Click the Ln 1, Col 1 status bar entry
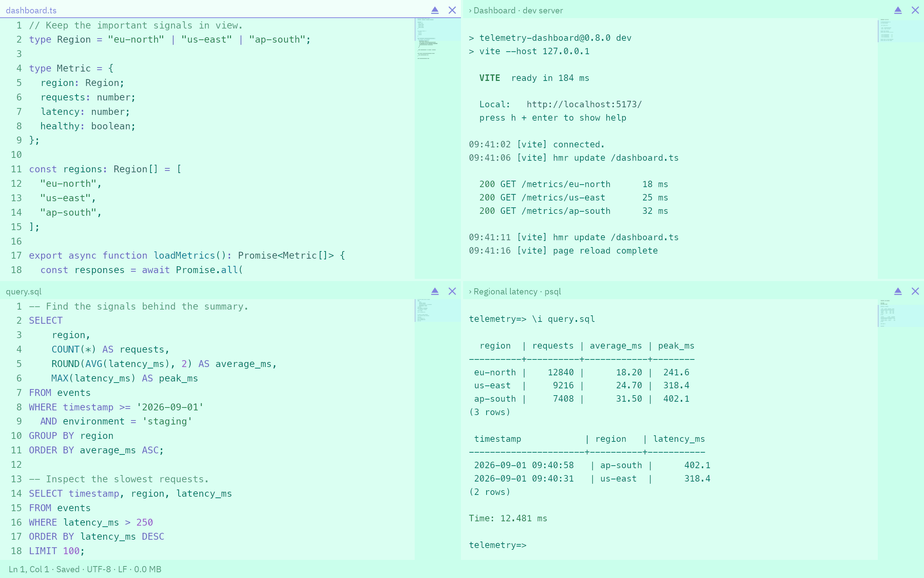The width and height of the screenshot is (924, 578). (x=29, y=569)
